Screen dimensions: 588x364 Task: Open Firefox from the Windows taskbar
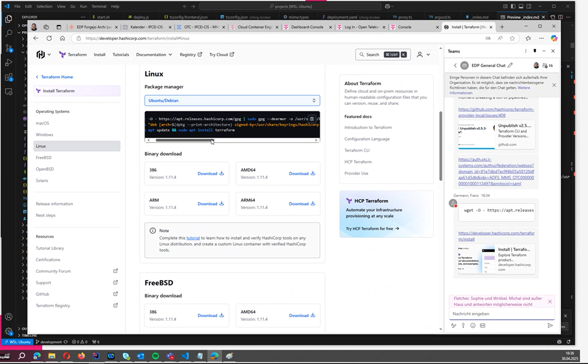81,356
